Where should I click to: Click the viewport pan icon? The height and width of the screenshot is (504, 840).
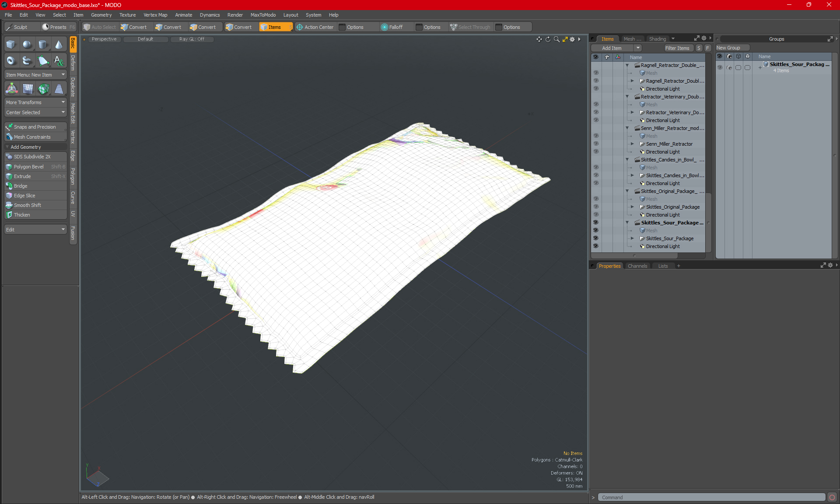(539, 39)
